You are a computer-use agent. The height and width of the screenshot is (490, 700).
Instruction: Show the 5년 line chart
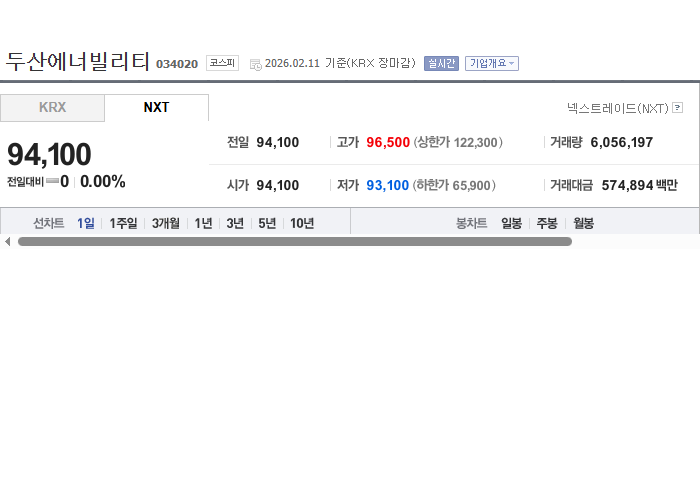(x=267, y=223)
